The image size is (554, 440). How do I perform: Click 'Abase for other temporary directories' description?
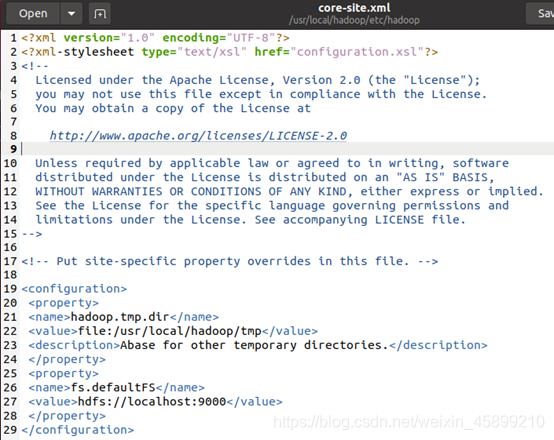(254, 345)
